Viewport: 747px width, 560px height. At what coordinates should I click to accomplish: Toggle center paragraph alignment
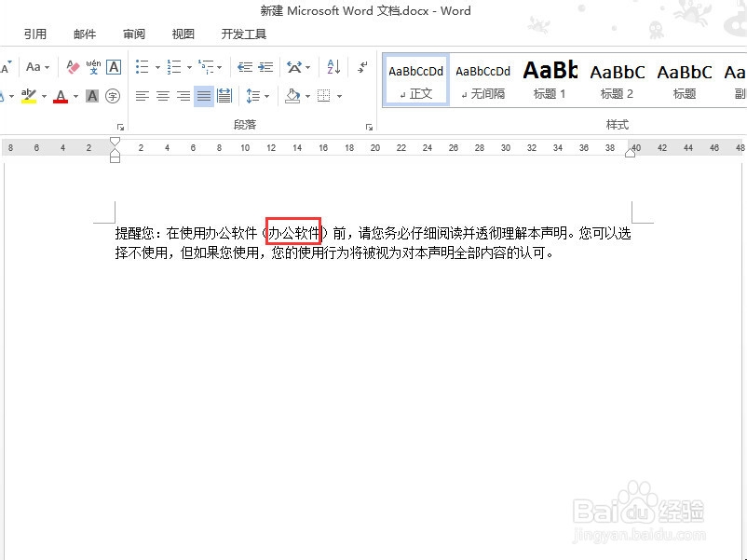[163, 96]
